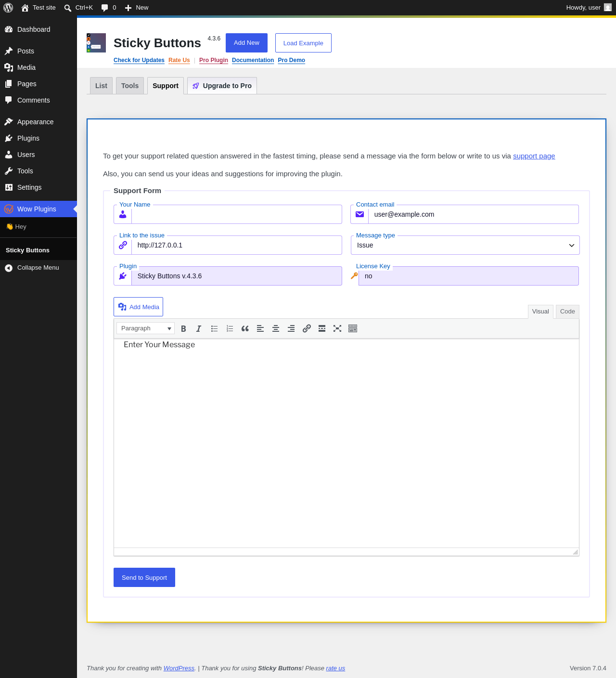Open Plugins in the sidebar
616x678 pixels.
(38, 138)
